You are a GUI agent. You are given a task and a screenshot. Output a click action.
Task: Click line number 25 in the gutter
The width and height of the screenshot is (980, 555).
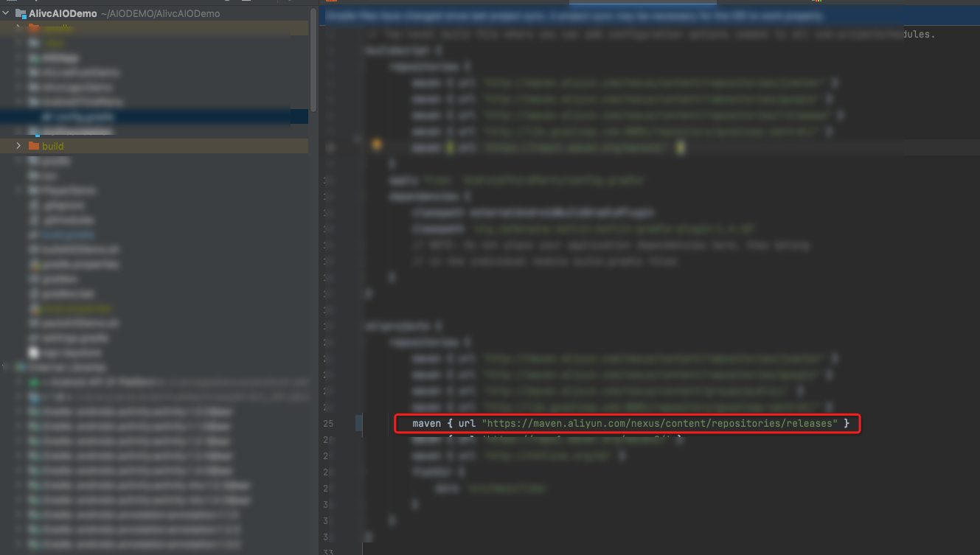tap(328, 424)
